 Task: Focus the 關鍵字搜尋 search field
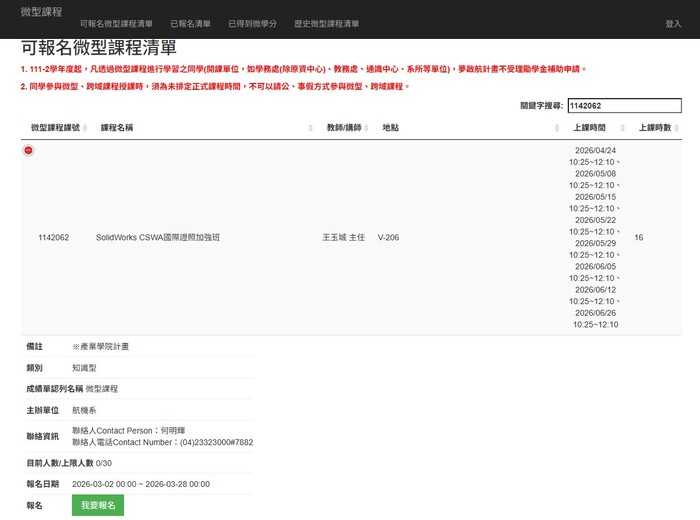(x=625, y=106)
